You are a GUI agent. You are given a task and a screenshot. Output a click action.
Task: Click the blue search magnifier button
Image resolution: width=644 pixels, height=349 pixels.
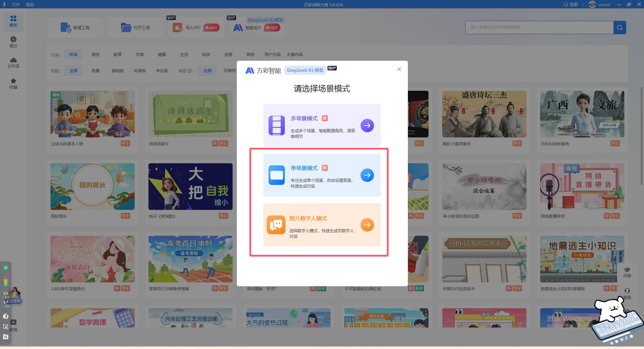(620, 28)
